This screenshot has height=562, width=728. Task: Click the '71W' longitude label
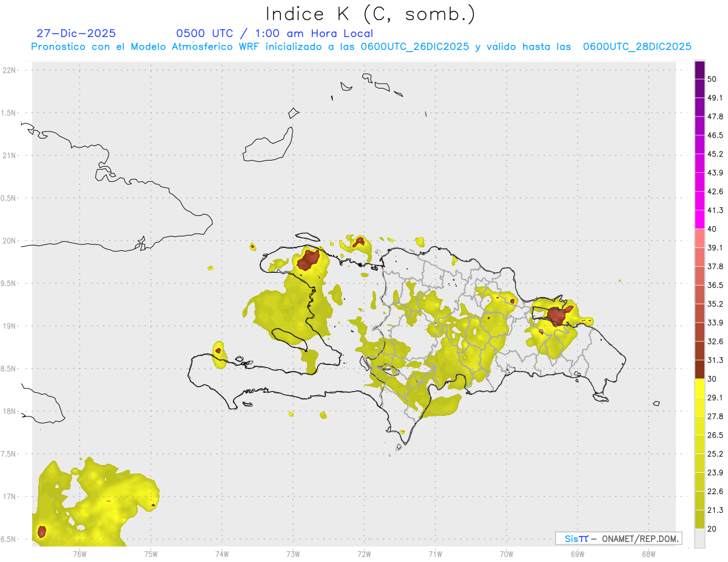click(x=435, y=554)
